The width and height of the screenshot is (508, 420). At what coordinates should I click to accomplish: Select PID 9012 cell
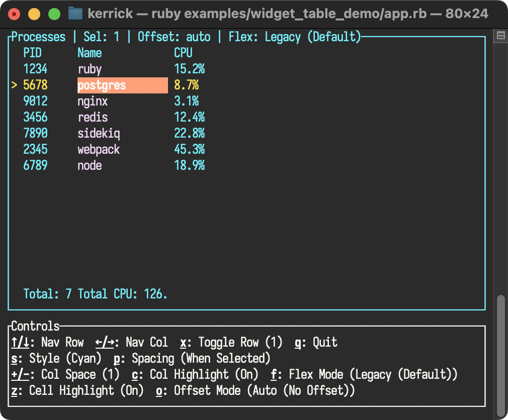click(35, 101)
